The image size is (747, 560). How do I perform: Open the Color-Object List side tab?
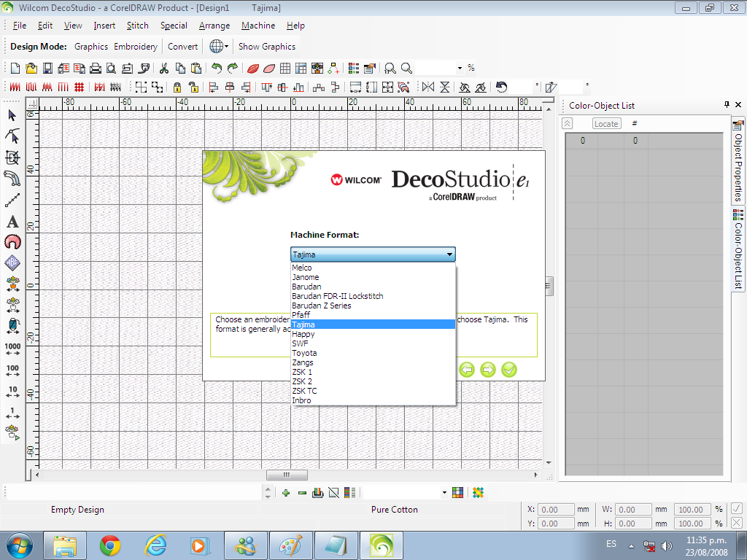point(738,250)
